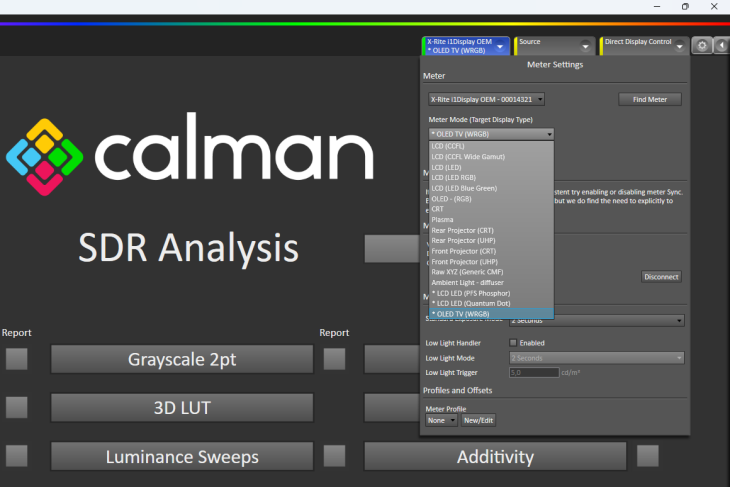Toggle Report checkbox beside 3D LUT
The image size is (730, 487).
tap(17, 408)
